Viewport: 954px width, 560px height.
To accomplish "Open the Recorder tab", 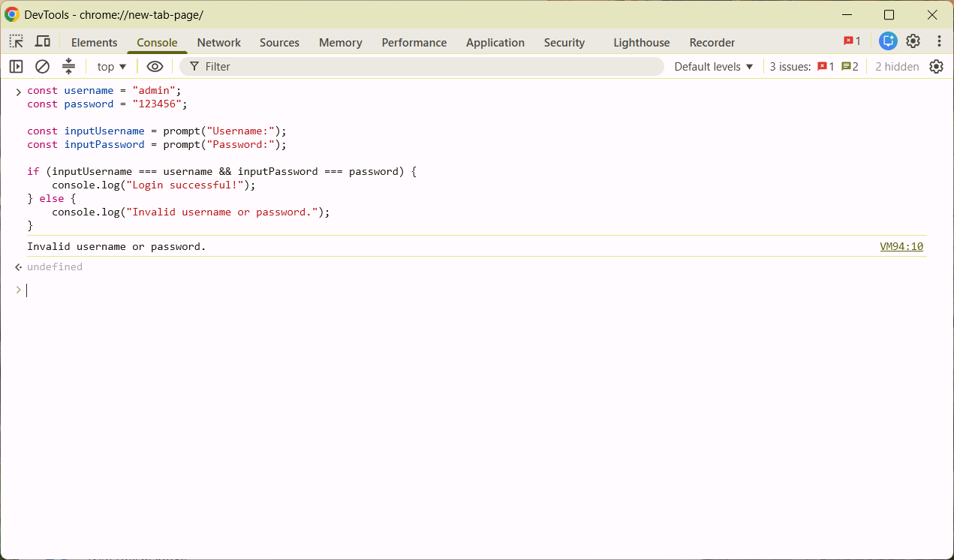I will [x=712, y=42].
